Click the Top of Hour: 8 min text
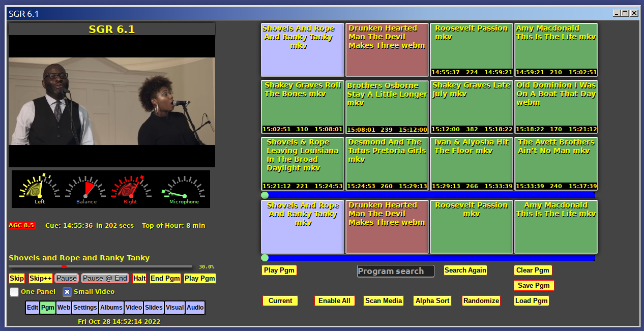Image resolution: width=644 pixels, height=331 pixels. pos(173,225)
